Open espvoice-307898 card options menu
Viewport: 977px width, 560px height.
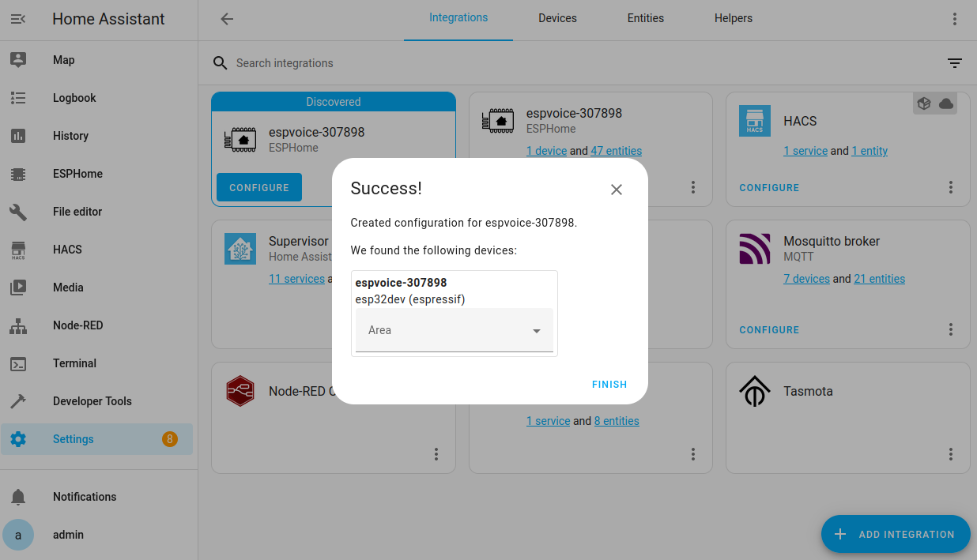[x=693, y=187]
